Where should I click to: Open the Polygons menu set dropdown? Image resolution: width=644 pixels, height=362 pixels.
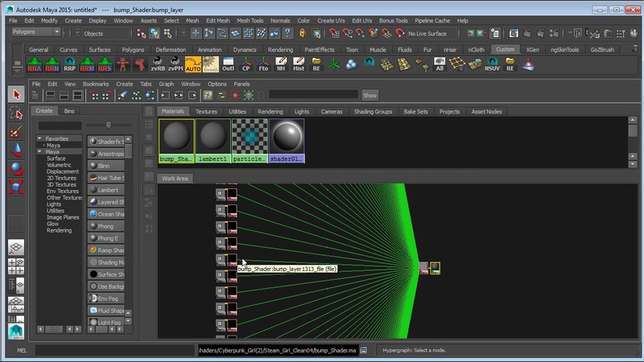pos(35,32)
